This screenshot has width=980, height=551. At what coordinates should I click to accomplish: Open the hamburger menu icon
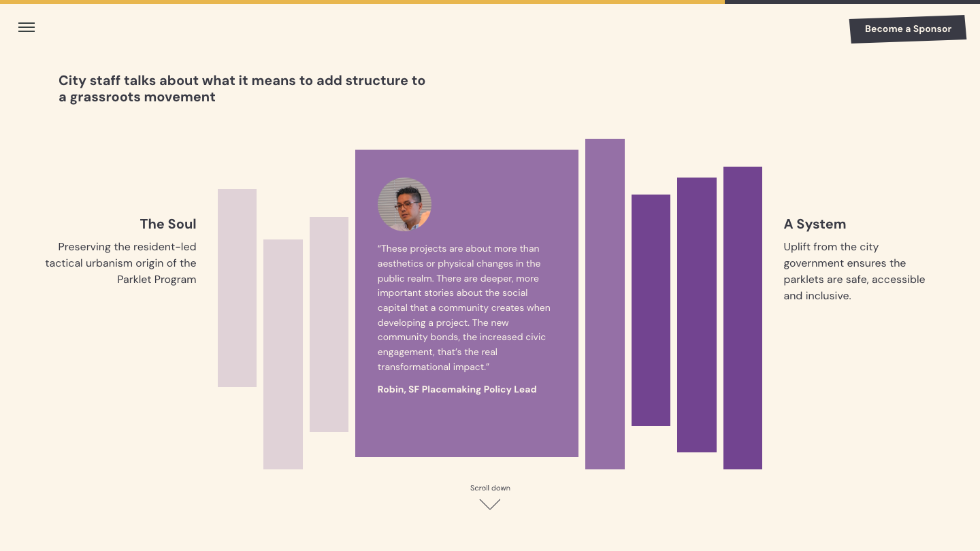click(27, 27)
